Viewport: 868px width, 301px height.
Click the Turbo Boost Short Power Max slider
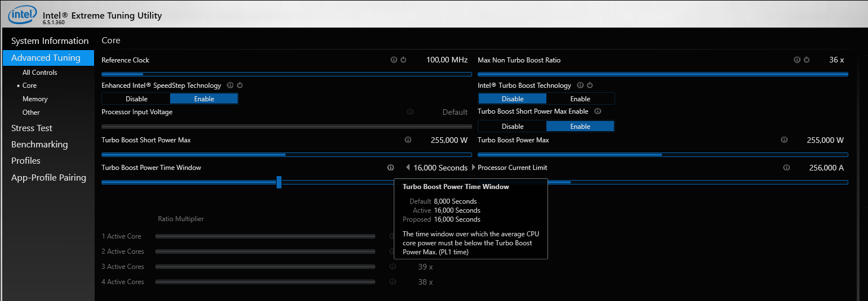pos(287,154)
